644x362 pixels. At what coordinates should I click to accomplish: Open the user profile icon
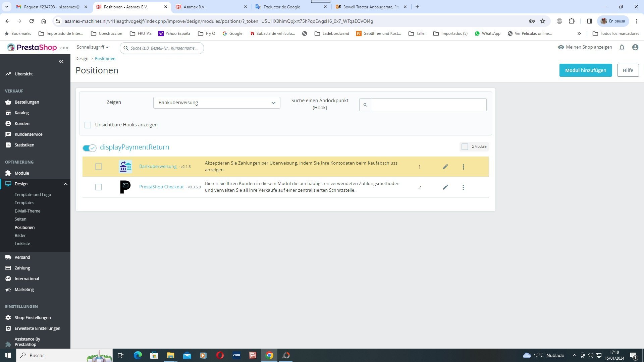[635, 47]
